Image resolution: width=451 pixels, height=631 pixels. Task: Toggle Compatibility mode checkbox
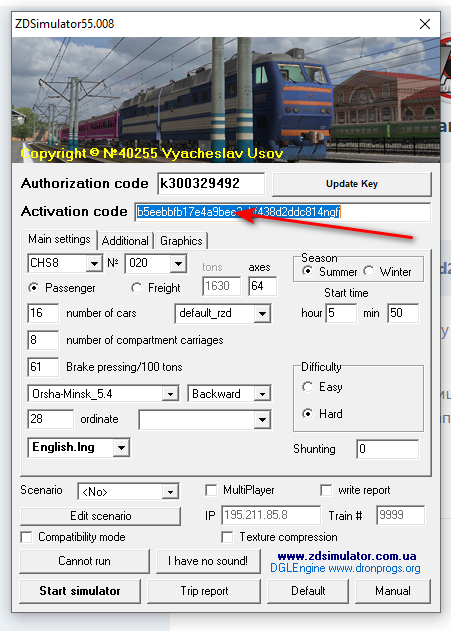pyautogui.click(x=26, y=537)
